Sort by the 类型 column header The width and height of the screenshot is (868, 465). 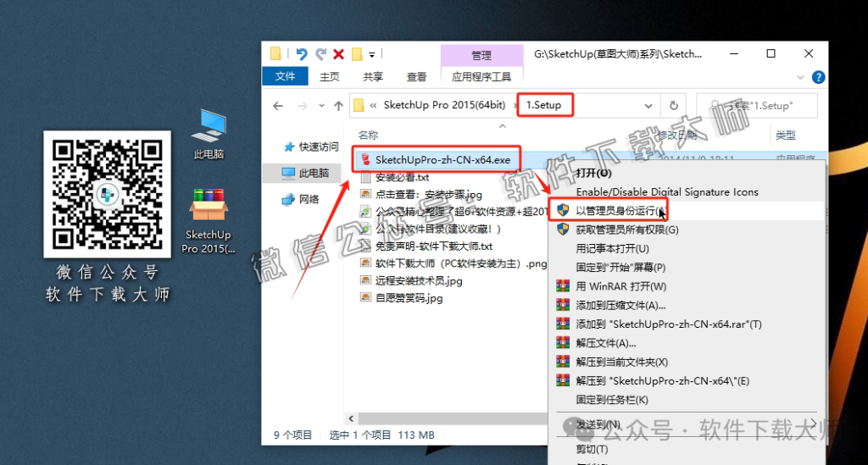786,135
